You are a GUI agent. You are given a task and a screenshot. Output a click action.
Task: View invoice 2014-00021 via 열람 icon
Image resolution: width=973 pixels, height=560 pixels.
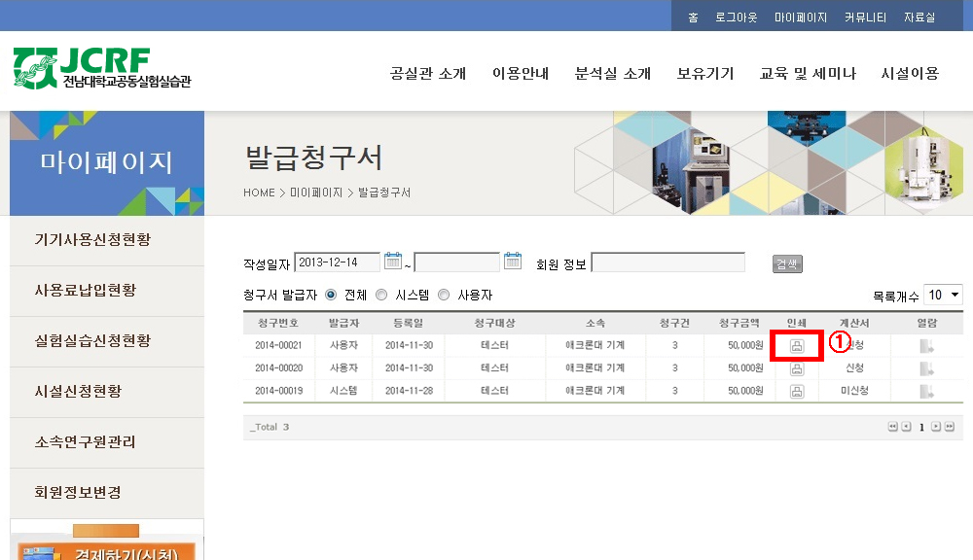pos(926,345)
